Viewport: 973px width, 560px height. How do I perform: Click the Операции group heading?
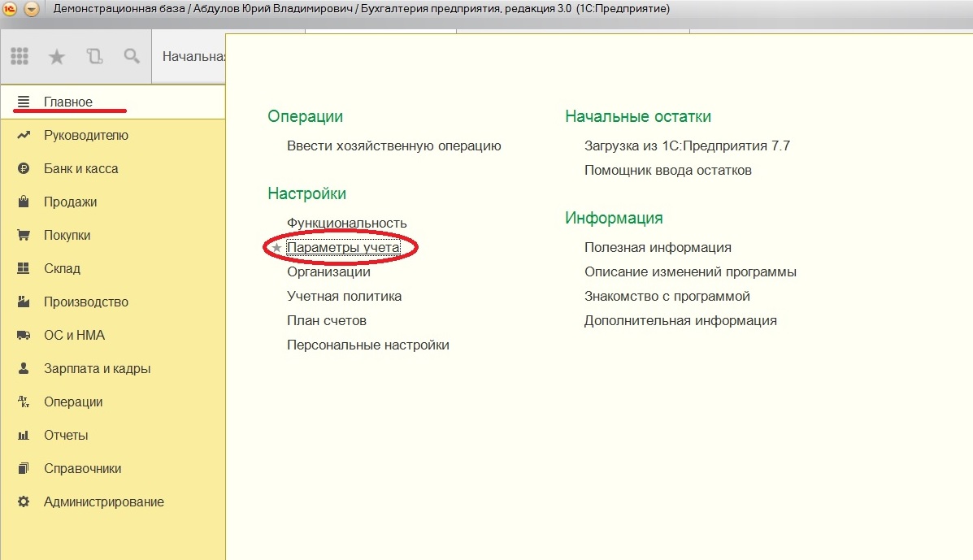point(306,116)
